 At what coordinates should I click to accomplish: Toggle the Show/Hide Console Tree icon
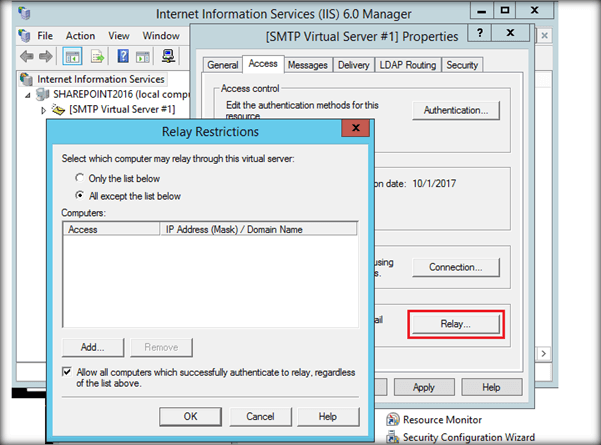pos(72,57)
